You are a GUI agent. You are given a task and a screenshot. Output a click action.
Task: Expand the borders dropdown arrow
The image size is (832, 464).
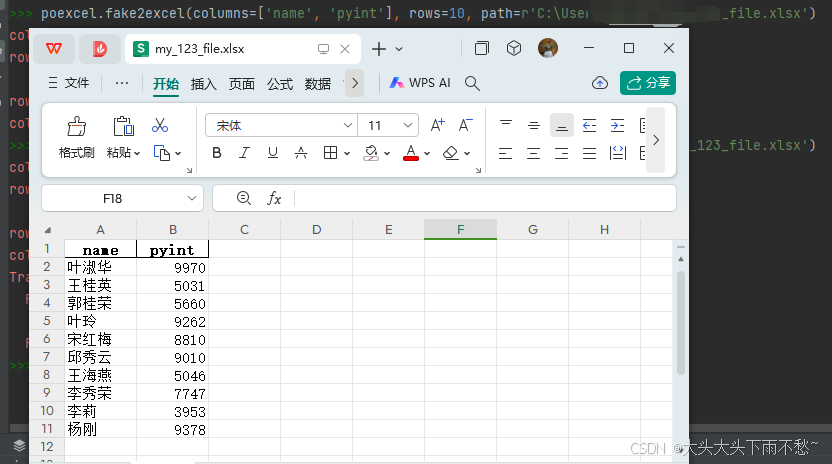click(x=347, y=153)
